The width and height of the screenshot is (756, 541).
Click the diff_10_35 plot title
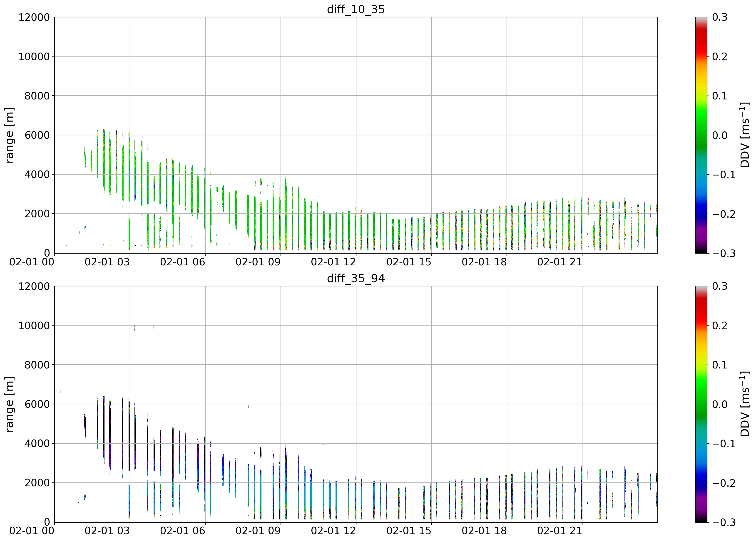tap(356, 9)
